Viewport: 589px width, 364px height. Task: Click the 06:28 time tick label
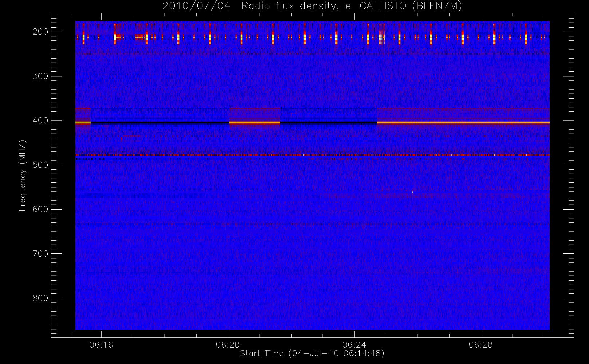coord(481,345)
